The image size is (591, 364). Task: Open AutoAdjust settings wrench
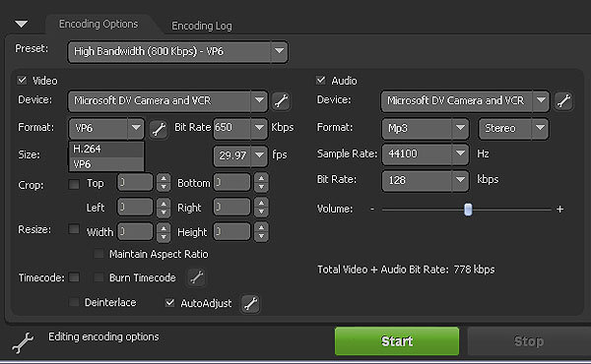[250, 303]
